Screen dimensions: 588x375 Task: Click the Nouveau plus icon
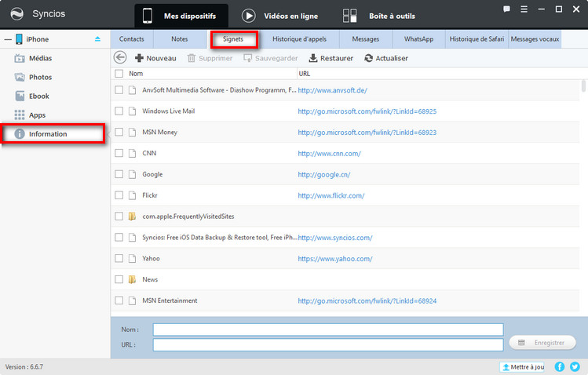coord(139,58)
